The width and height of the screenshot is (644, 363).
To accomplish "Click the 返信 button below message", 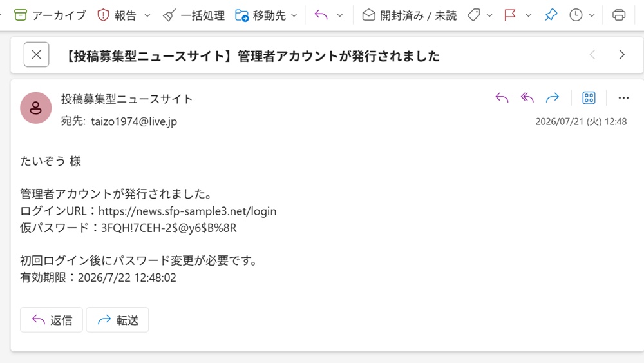I will click(x=52, y=320).
